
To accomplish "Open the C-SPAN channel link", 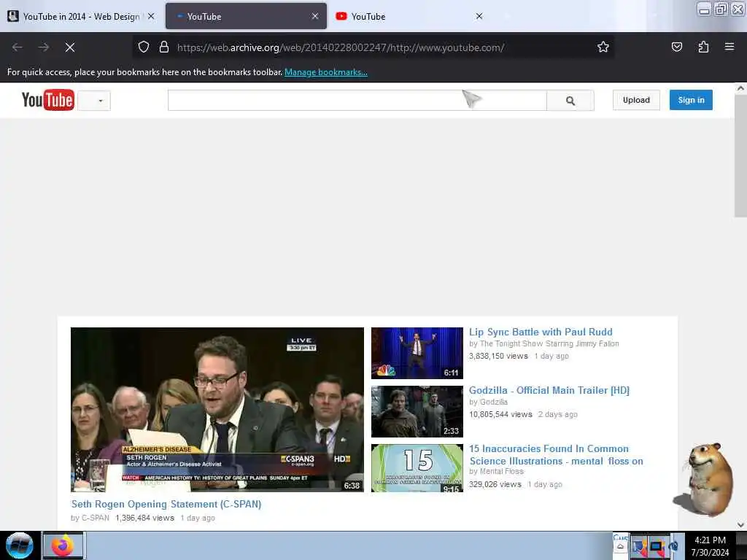I will [96, 518].
